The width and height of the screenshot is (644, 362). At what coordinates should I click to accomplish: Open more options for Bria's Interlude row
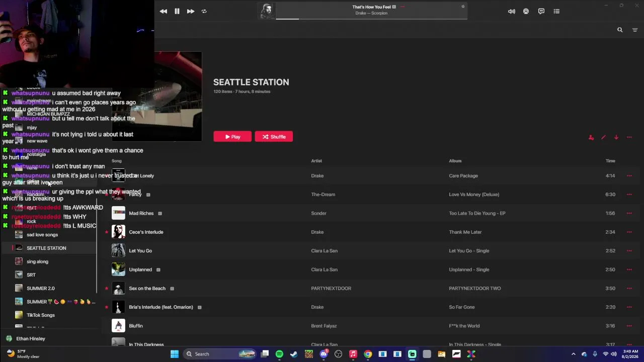coord(629,307)
